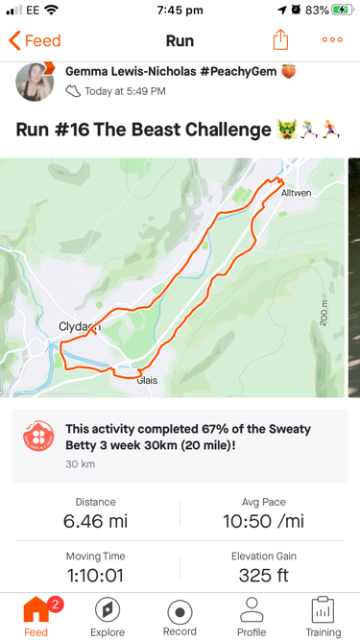The image size is (360, 640).
Task: Tap the Sweaty Betty challenge badge icon
Action: click(38, 436)
